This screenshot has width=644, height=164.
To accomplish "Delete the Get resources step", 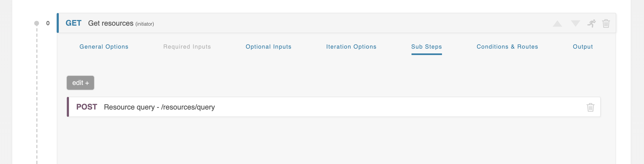I will [606, 24].
